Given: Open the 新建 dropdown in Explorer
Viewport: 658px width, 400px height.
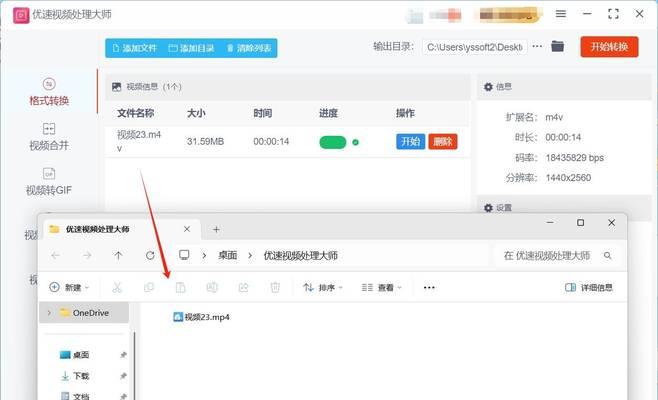Looking at the screenshot, I should (x=70, y=288).
